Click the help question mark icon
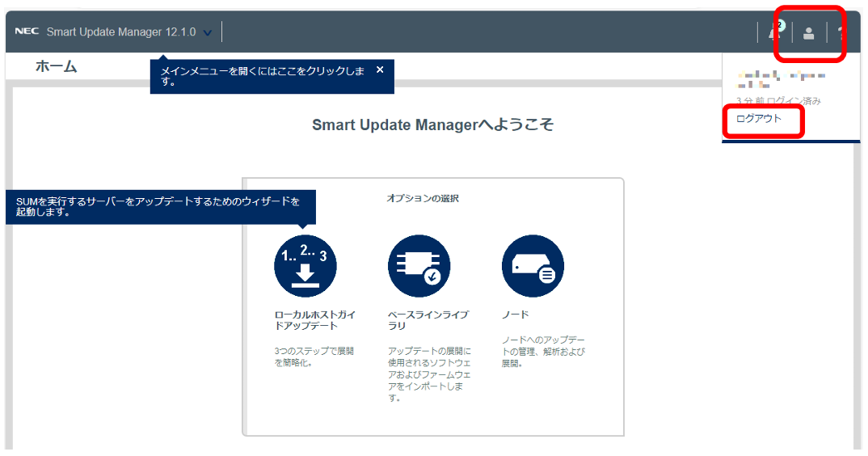Viewport: 868px width, 456px height. pyautogui.click(x=841, y=32)
